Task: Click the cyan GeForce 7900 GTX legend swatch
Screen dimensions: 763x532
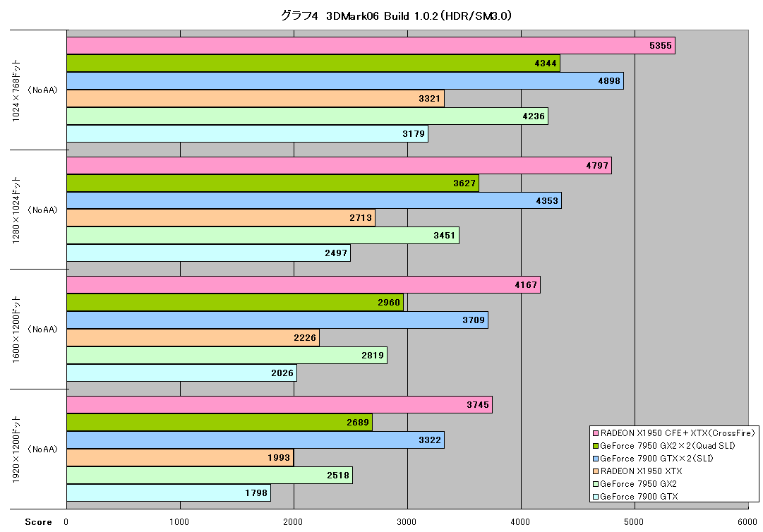Action: [595, 497]
